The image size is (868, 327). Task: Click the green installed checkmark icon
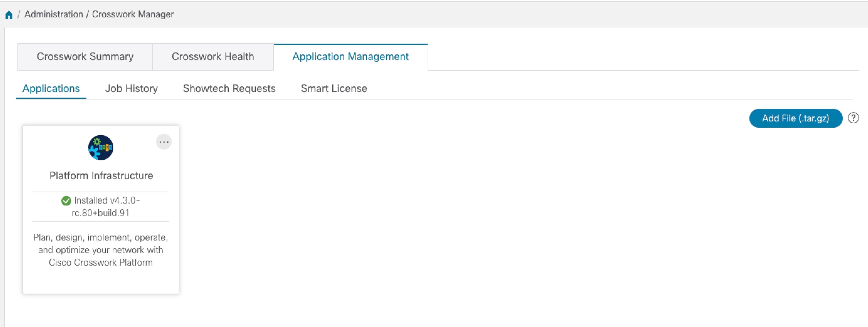tap(66, 201)
